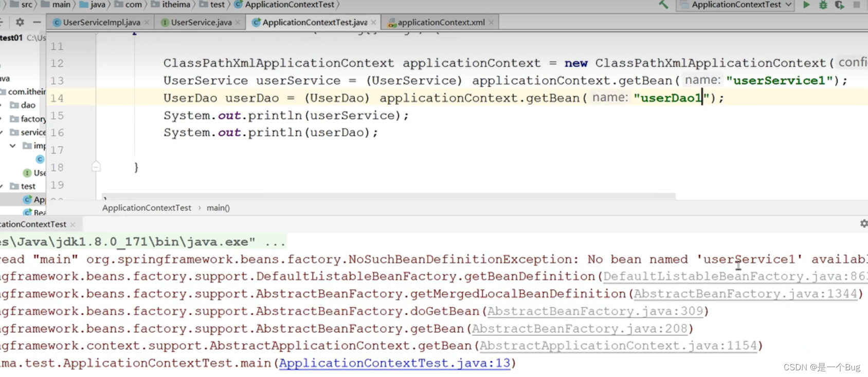Close the applicationContext.xml tab

tap(491, 23)
